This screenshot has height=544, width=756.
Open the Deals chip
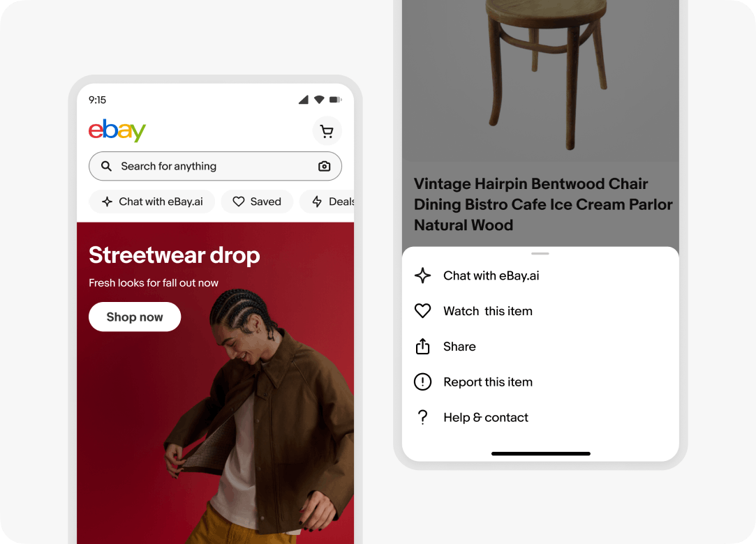point(327,202)
